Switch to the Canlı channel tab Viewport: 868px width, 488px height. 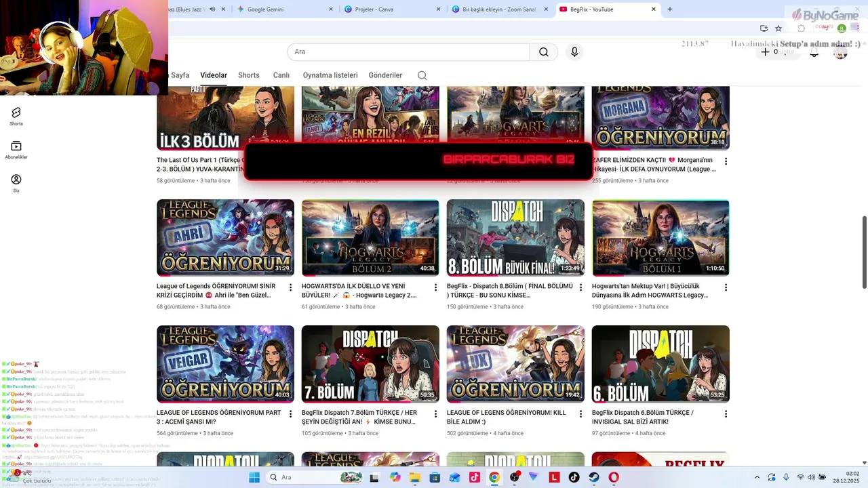click(281, 75)
